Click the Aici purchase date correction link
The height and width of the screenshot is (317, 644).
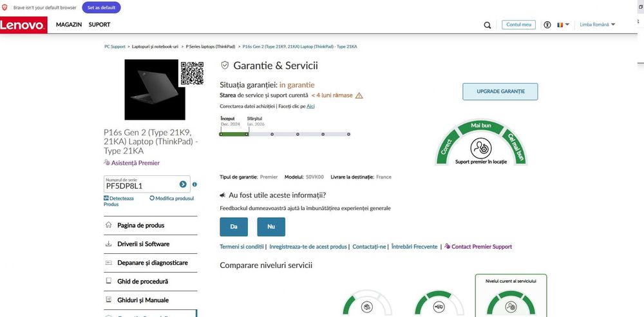[x=310, y=106]
